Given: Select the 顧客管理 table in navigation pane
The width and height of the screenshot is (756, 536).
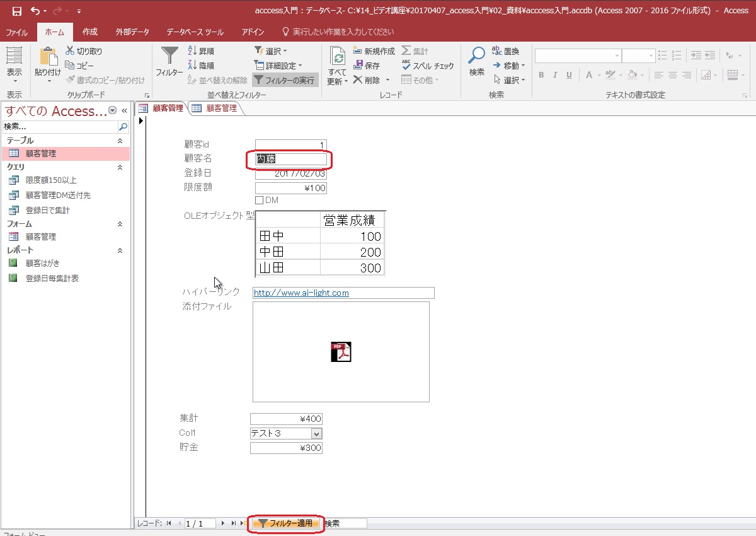Looking at the screenshot, I should click(x=66, y=153).
